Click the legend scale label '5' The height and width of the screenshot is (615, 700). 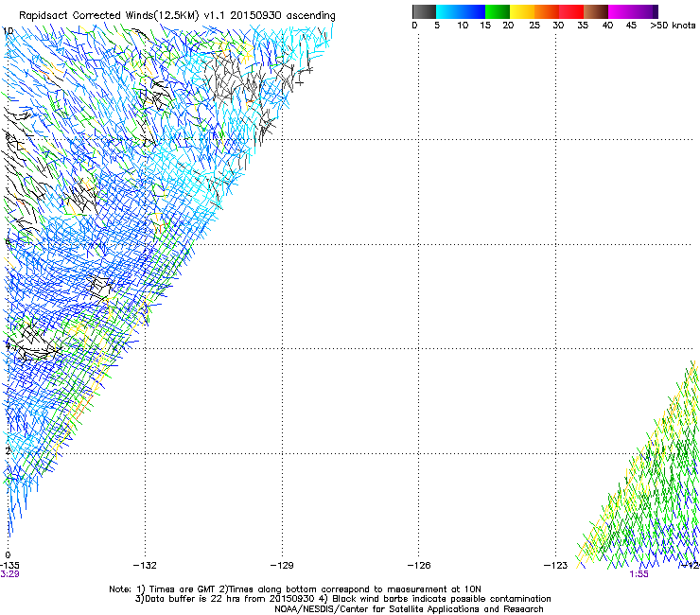[x=437, y=26]
